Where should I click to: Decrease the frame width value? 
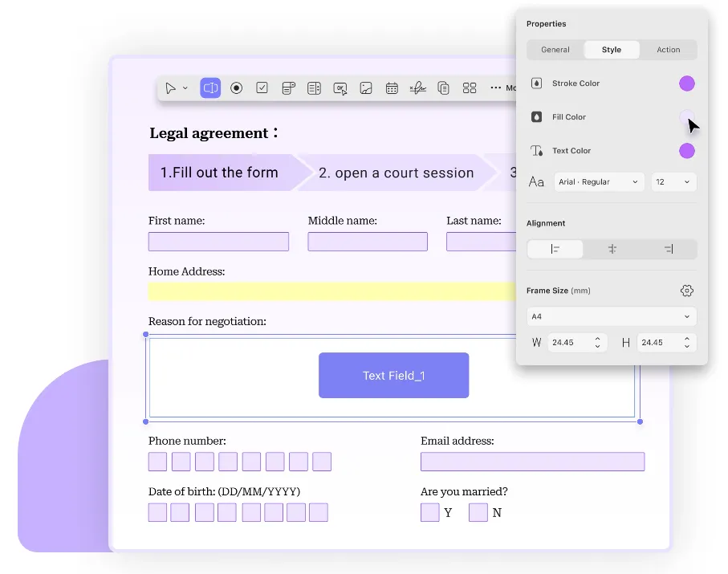tap(597, 347)
